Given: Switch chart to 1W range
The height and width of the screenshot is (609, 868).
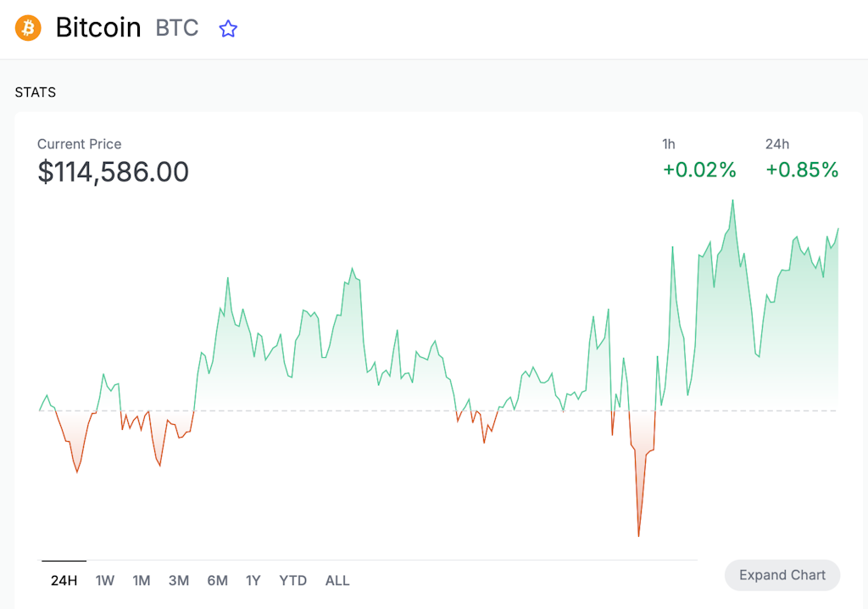Looking at the screenshot, I should click(104, 580).
